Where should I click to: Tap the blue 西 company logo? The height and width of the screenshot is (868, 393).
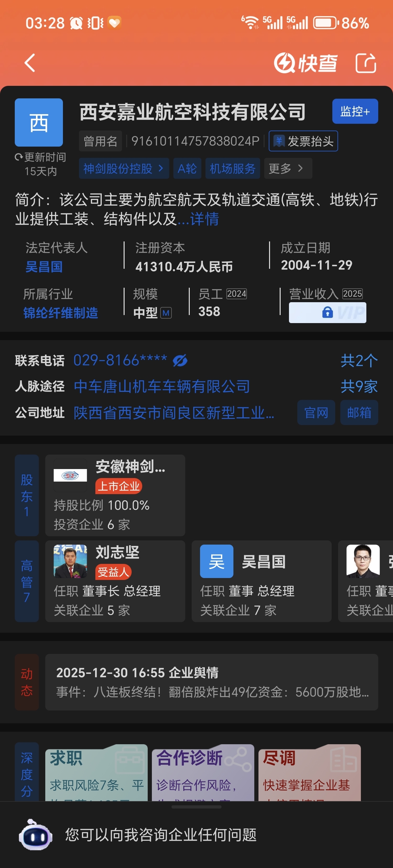[39, 122]
